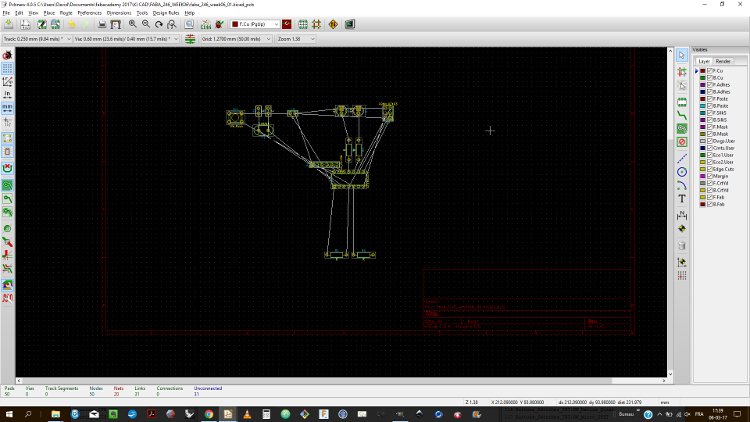Click the horizontal scrollbar under canvas
This screenshot has height=422, width=750.
point(342,381)
